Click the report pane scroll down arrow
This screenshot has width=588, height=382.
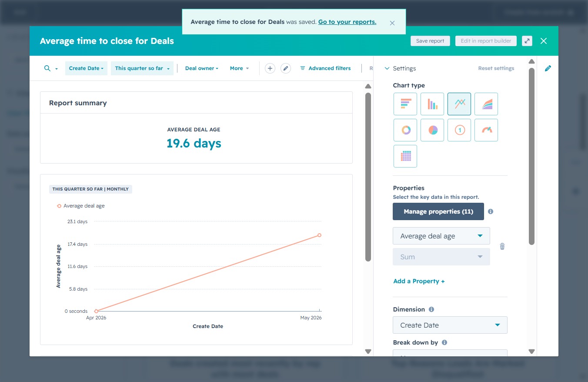tap(368, 352)
